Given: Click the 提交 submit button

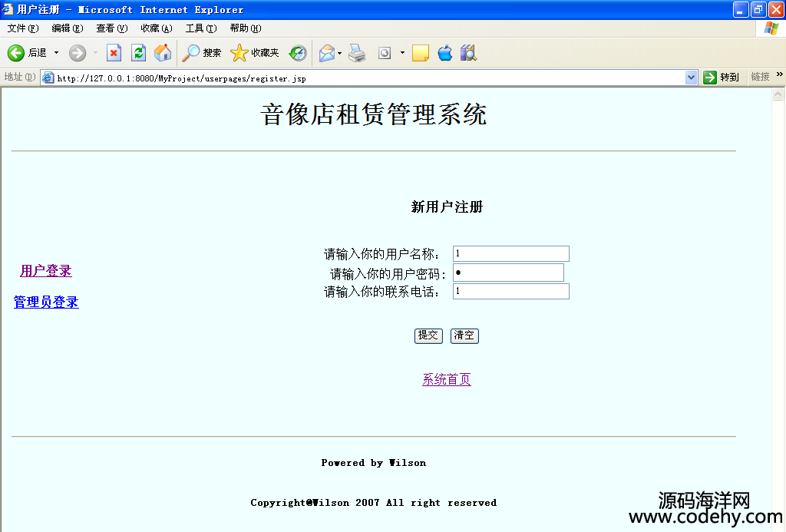Looking at the screenshot, I should [x=428, y=335].
